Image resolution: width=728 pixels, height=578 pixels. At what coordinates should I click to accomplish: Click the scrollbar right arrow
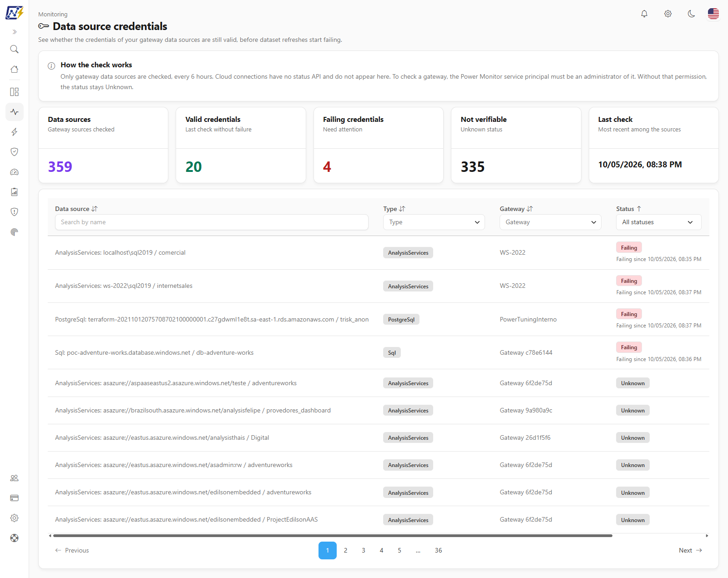coord(707,536)
